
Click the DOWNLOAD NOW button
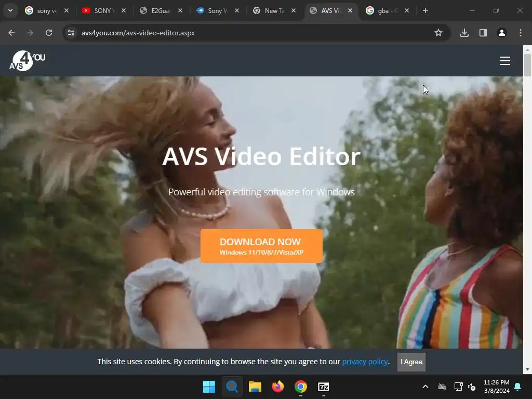(x=261, y=246)
